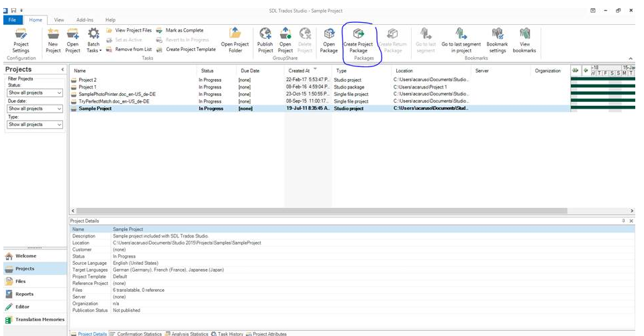Click Create Return Package
The width and height of the screenshot is (644, 336).
coord(393,41)
